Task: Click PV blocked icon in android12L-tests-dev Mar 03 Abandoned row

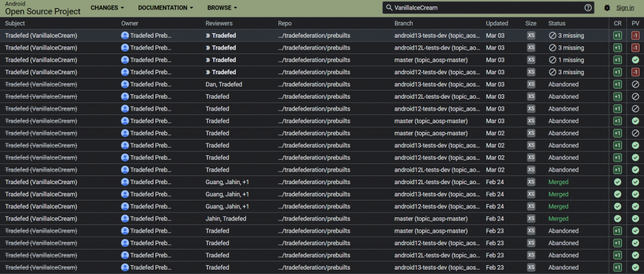Action: point(635,97)
